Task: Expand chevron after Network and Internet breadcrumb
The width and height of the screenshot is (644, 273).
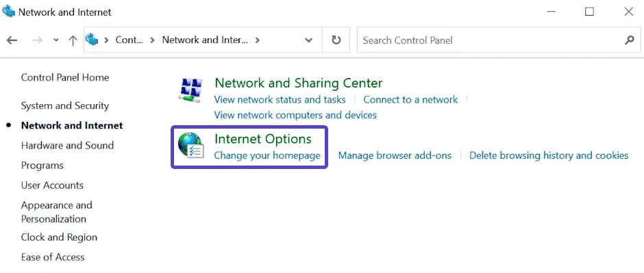Action: (258, 40)
